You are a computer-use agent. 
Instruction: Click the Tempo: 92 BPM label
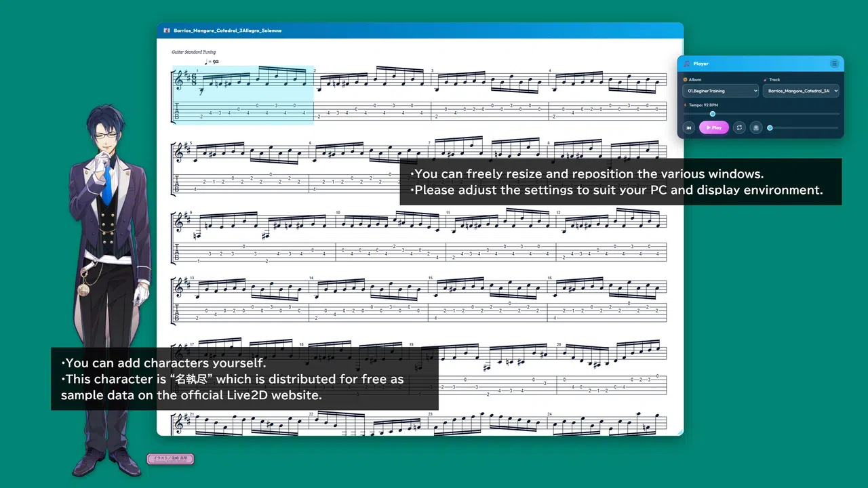(703, 105)
